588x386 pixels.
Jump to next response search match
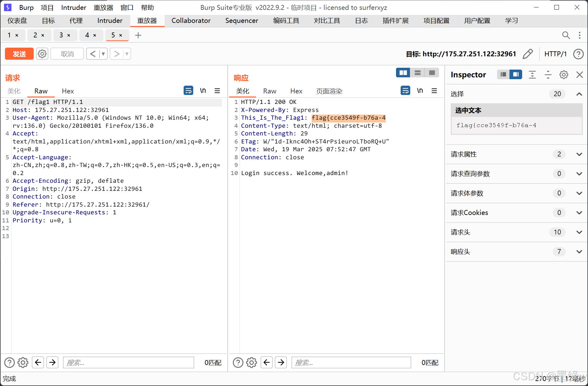281,362
